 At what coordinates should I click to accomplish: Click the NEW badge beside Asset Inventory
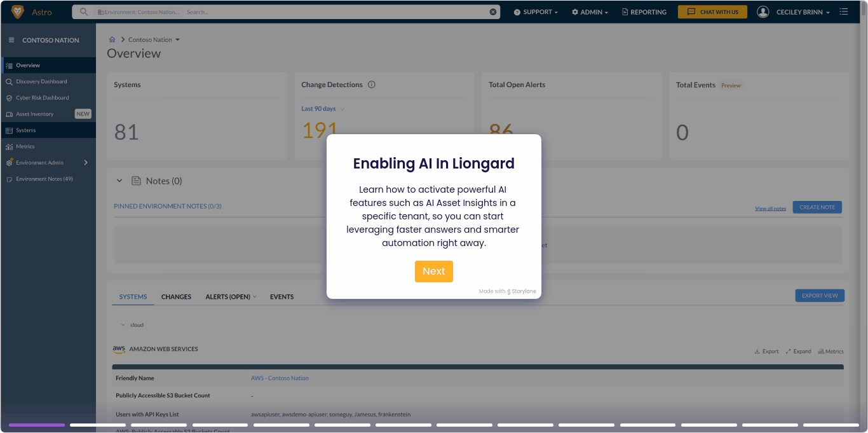(83, 114)
